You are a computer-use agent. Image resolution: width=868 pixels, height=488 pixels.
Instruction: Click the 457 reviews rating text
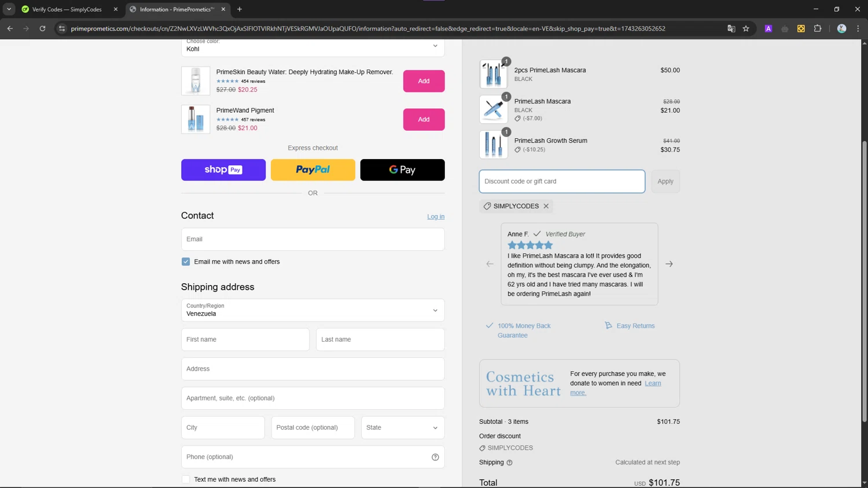(x=253, y=120)
